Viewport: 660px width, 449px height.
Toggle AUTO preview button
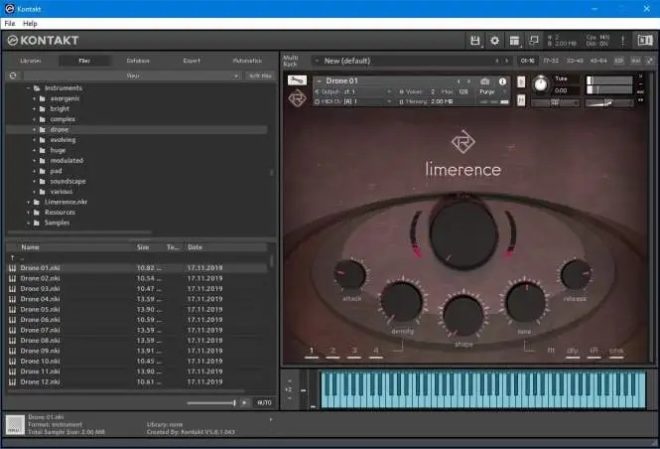pyautogui.click(x=264, y=403)
